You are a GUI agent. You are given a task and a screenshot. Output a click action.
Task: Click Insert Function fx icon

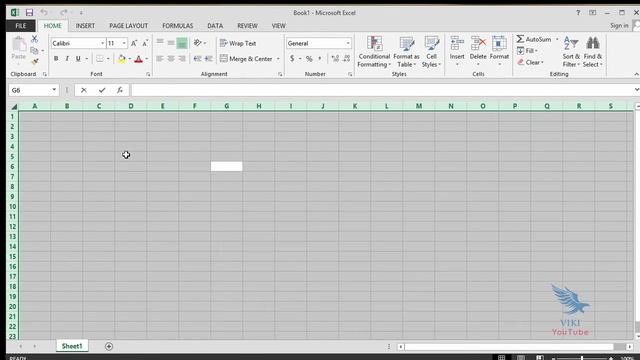coord(120,90)
